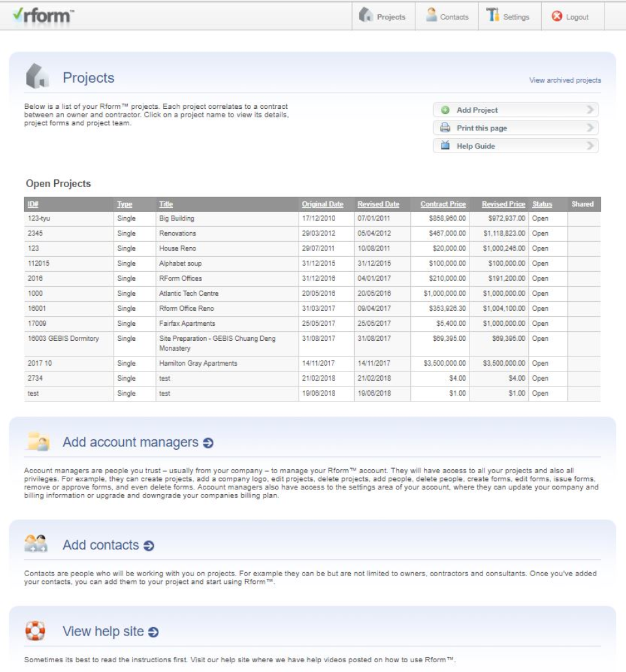The width and height of the screenshot is (626, 672).
Task: Click the Contacts person icon
Action: 431,16
